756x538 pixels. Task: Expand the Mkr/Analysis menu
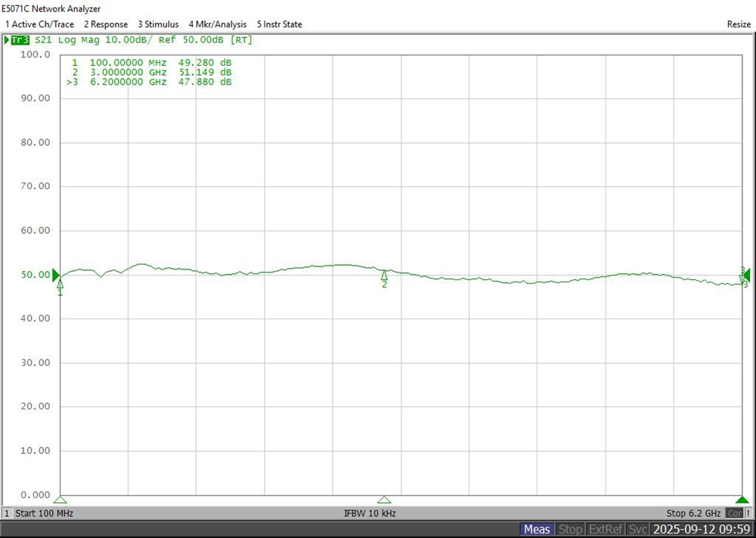218,24
